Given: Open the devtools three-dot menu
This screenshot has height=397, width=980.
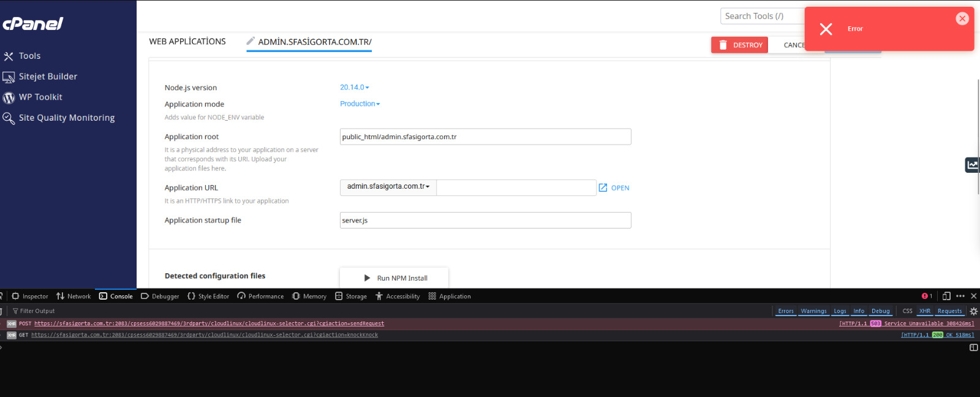Looking at the screenshot, I should pos(960,296).
